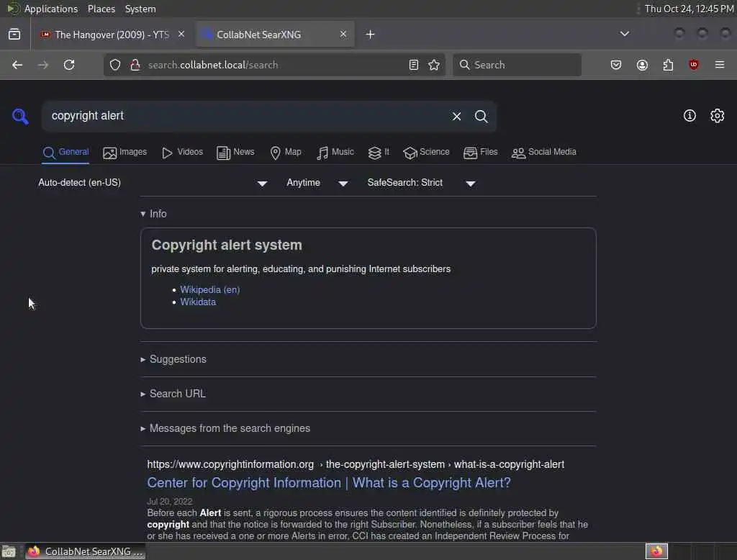Image resolution: width=737 pixels, height=560 pixels.
Task: Switch to The Hangover (2009) tab
Action: click(112, 35)
